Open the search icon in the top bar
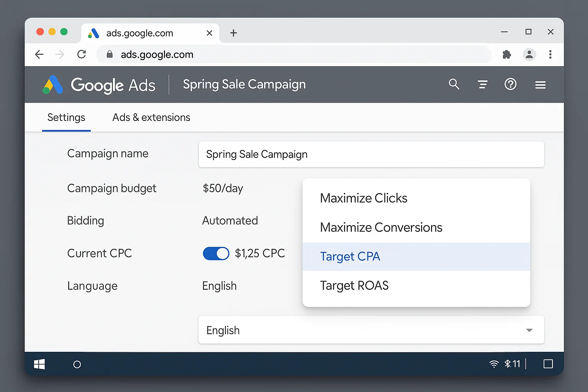The width and height of the screenshot is (588, 392). tap(454, 84)
